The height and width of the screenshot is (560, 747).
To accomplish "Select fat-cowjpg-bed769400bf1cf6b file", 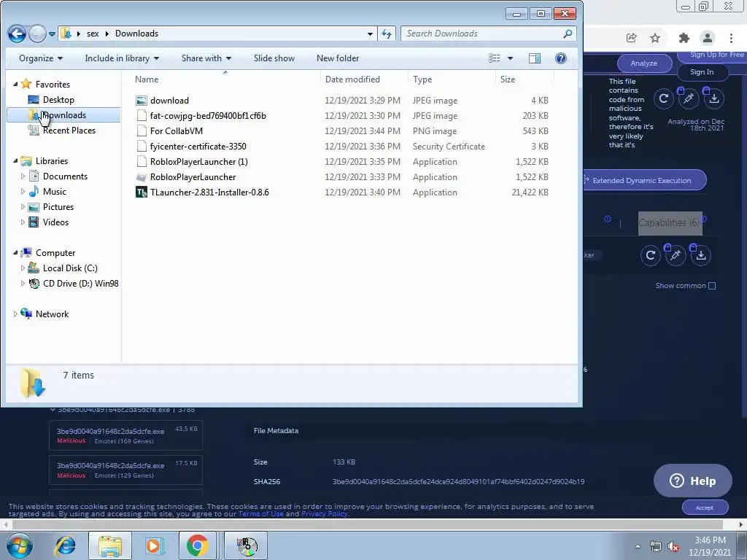I will click(x=208, y=116).
